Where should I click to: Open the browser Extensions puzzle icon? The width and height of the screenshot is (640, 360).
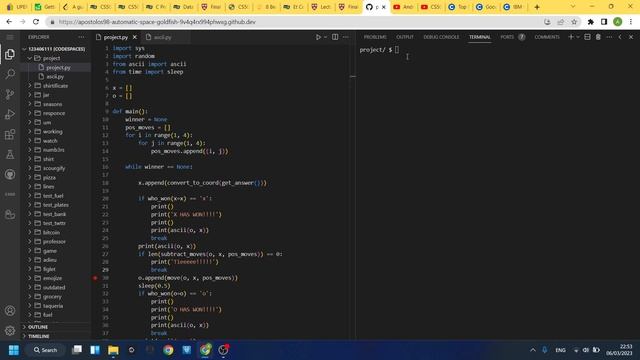coord(590,22)
